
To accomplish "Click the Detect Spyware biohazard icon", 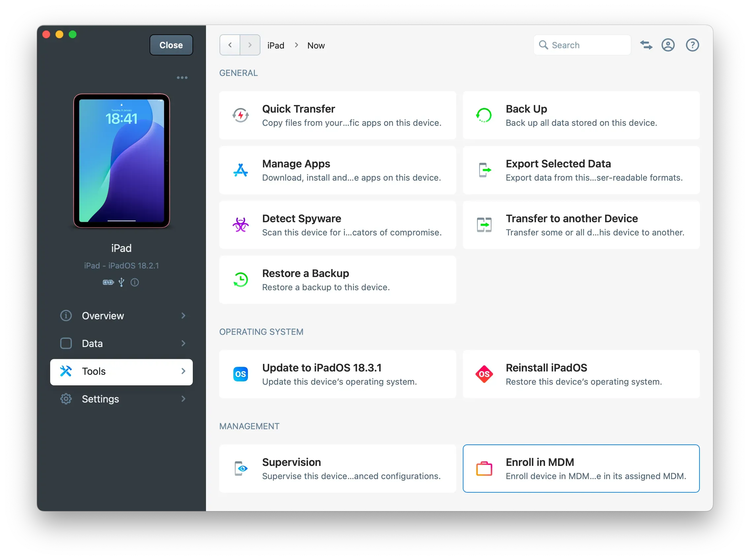I will (x=240, y=225).
